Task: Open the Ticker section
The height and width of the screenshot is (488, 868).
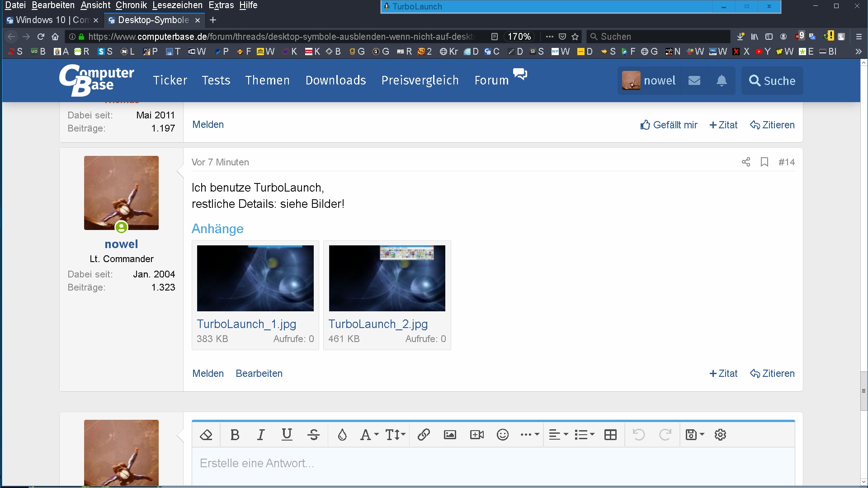Action: coord(170,80)
